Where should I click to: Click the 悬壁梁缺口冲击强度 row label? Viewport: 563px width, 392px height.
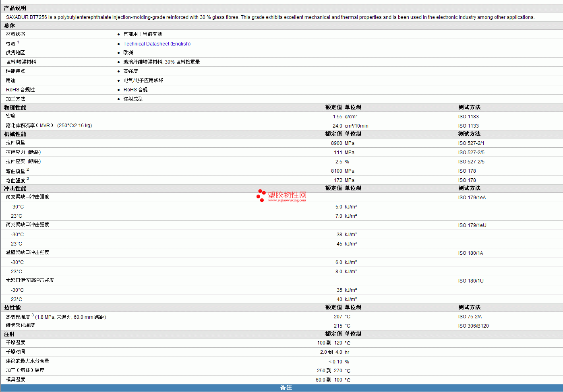[27, 252]
